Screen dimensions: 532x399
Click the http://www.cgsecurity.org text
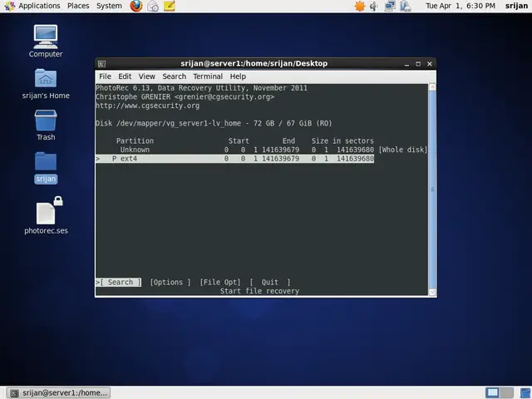click(148, 106)
